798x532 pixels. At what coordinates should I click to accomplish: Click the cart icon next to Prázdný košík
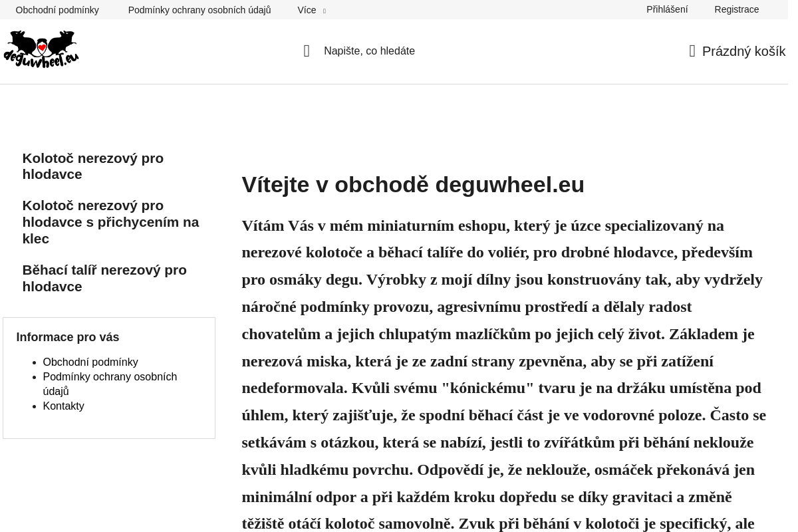[692, 51]
